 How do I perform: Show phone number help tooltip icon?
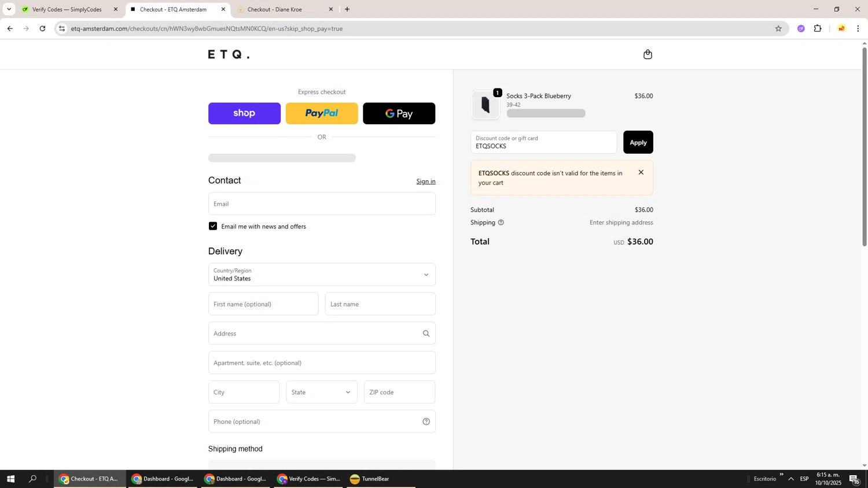click(426, 422)
